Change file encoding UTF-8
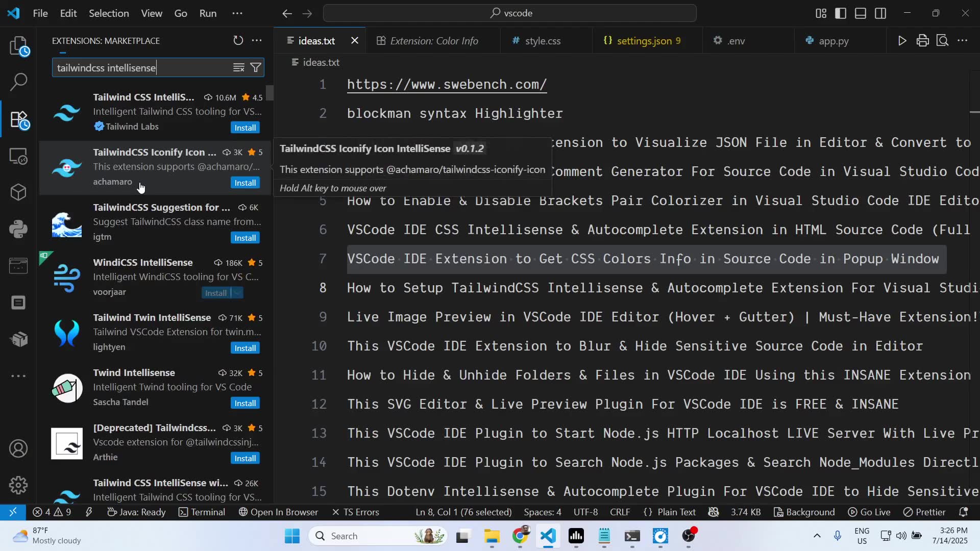 [585, 512]
